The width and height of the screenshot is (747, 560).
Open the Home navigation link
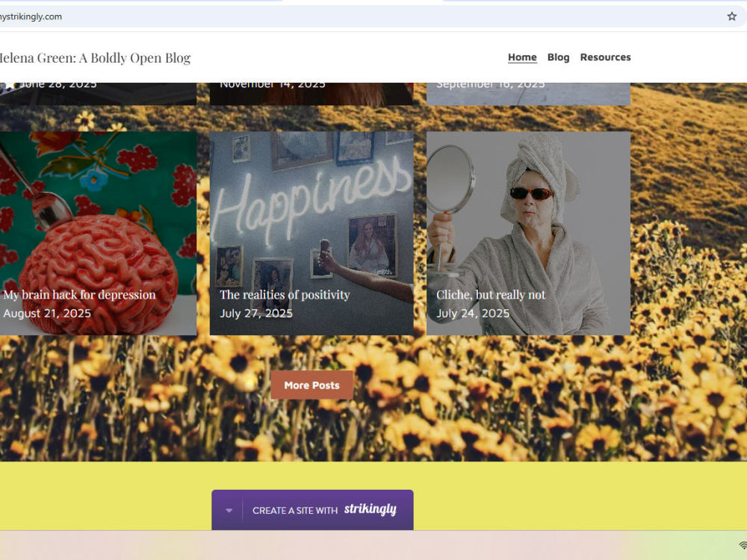[x=522, y=57]
